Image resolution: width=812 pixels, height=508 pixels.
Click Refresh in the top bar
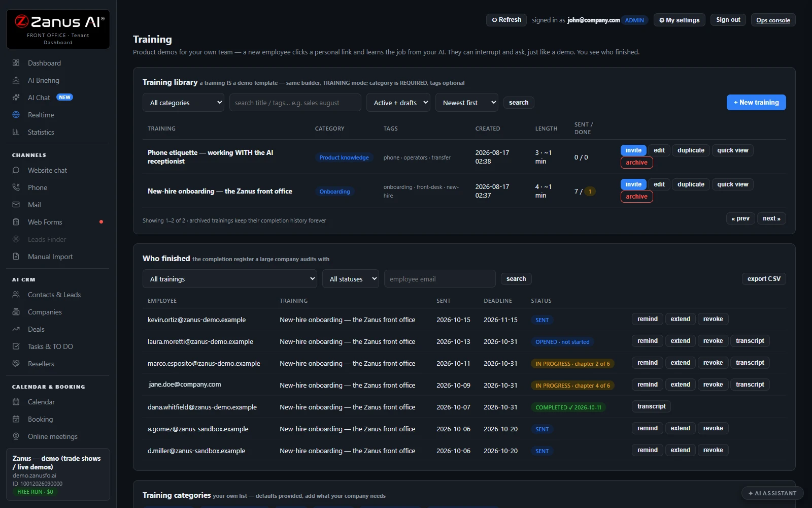pyautogui.click(x=506, y=20)
